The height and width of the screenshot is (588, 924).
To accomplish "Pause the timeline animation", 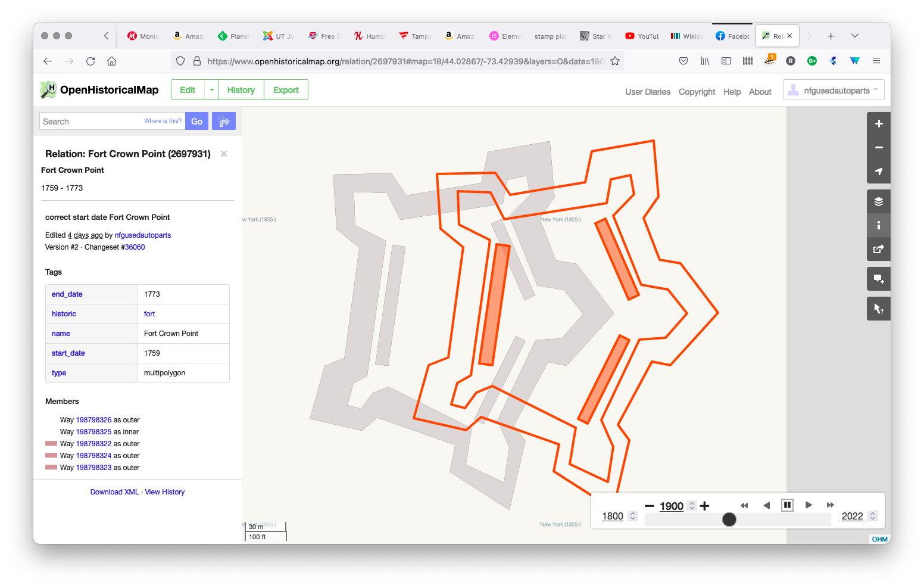I will pyautogui.click(x=787, y=505).
